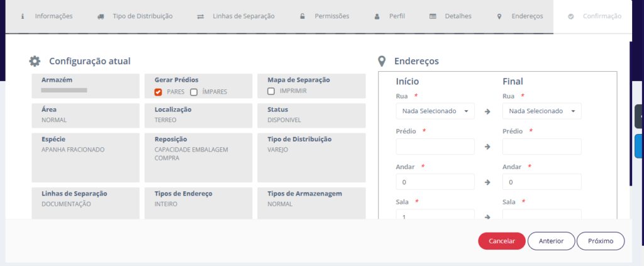This screenshot has width=644, height=266.
Task: Click the user icon beside Perfil
Action: point(377,16)
